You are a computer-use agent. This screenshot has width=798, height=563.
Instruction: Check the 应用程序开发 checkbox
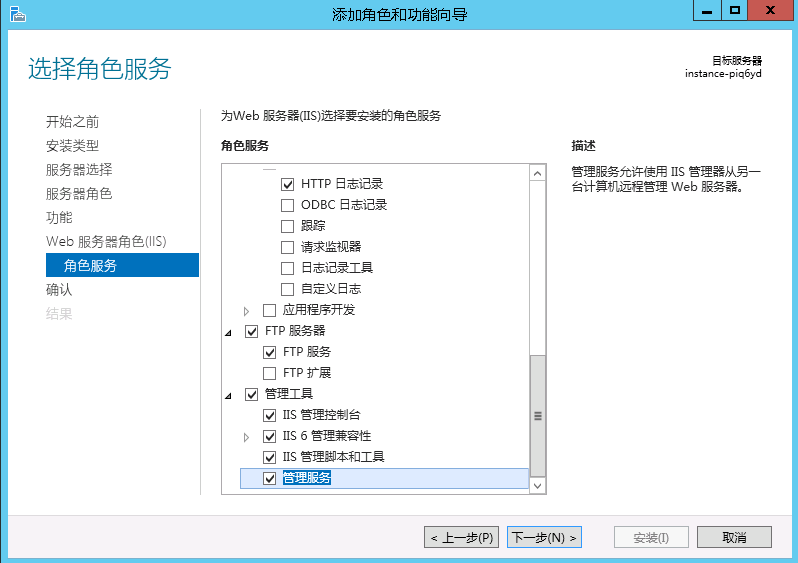[270, 310]
